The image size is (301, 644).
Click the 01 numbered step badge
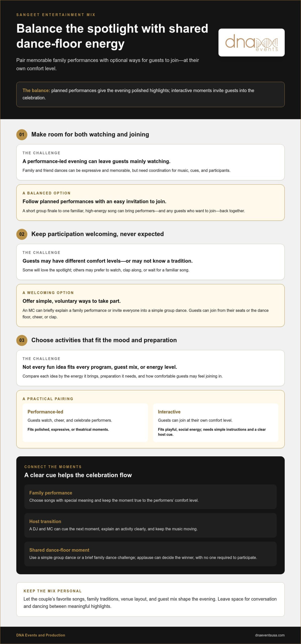pyautogui.click(x=22, y=135)
